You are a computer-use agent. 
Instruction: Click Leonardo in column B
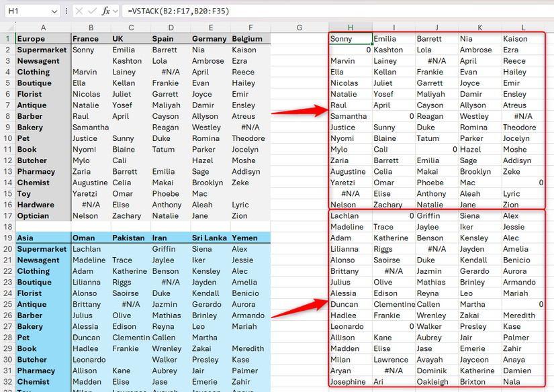coord(91,360)
